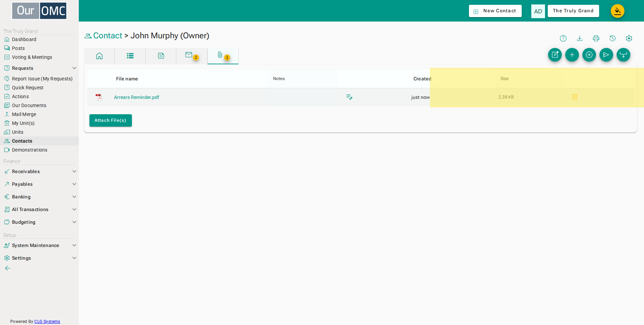The width and height of the screenshot is (644, 325).
Task: Expand the Requests menu
Action: click(x=39, y=68)
